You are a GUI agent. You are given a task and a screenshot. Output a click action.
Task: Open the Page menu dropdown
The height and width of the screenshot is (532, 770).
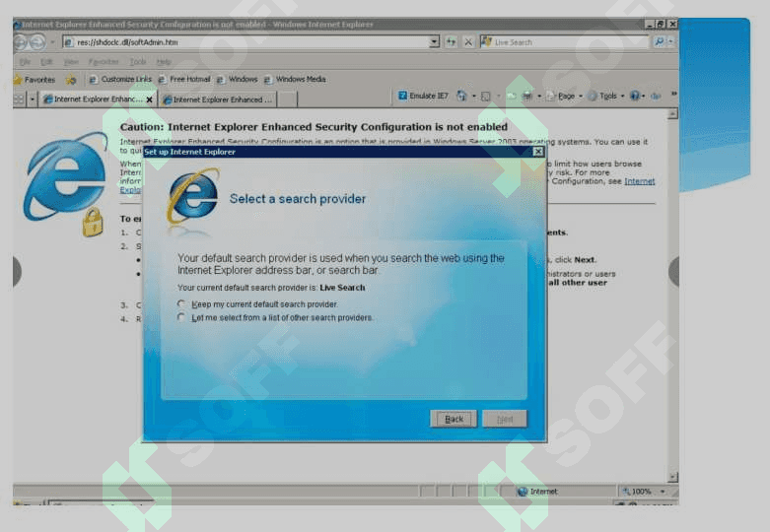[x=565, y=97]
